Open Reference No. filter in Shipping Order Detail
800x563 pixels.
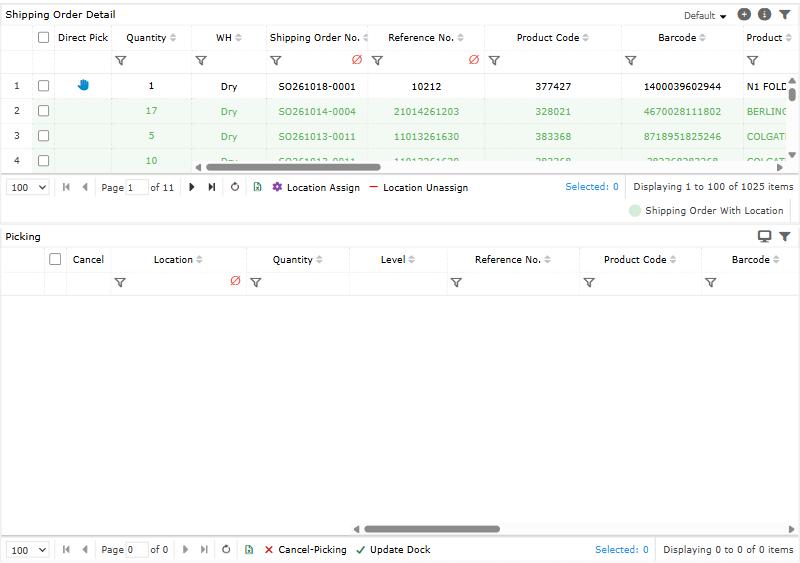377,61
